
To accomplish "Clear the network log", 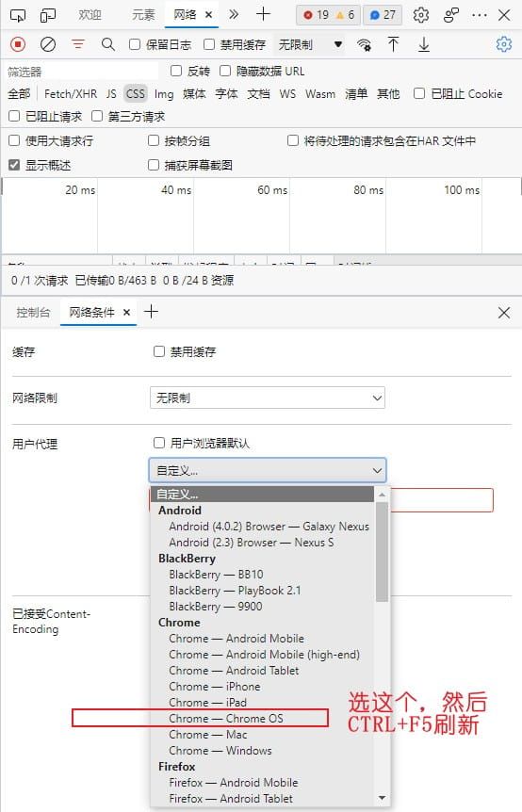I will pos(48,44).
